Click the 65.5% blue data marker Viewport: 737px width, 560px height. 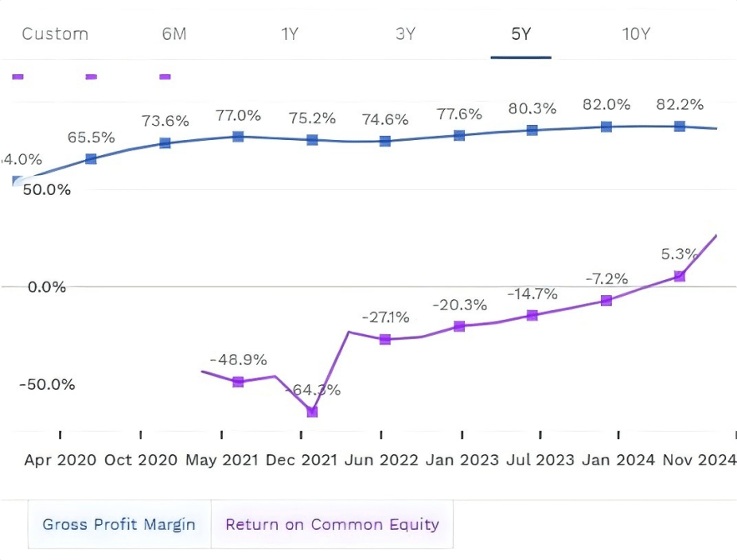[91, 159]
